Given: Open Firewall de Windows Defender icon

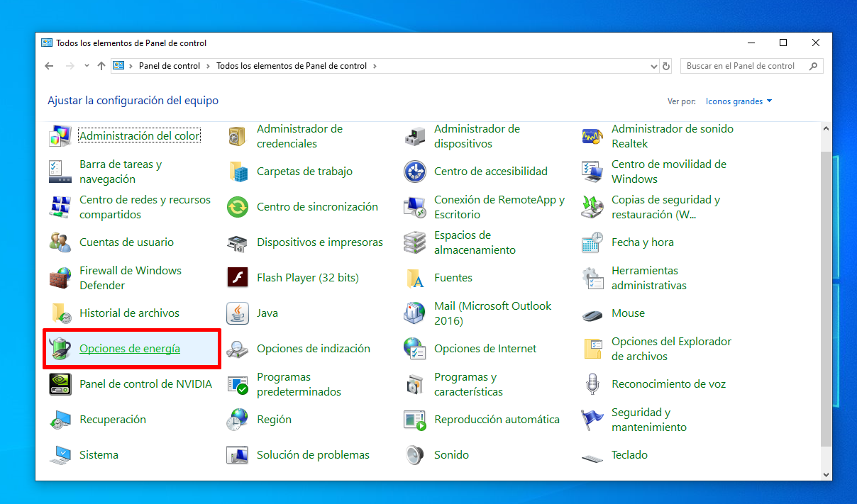Looking at the screenshot, I should pyautogui.click(x=60, y=277).
